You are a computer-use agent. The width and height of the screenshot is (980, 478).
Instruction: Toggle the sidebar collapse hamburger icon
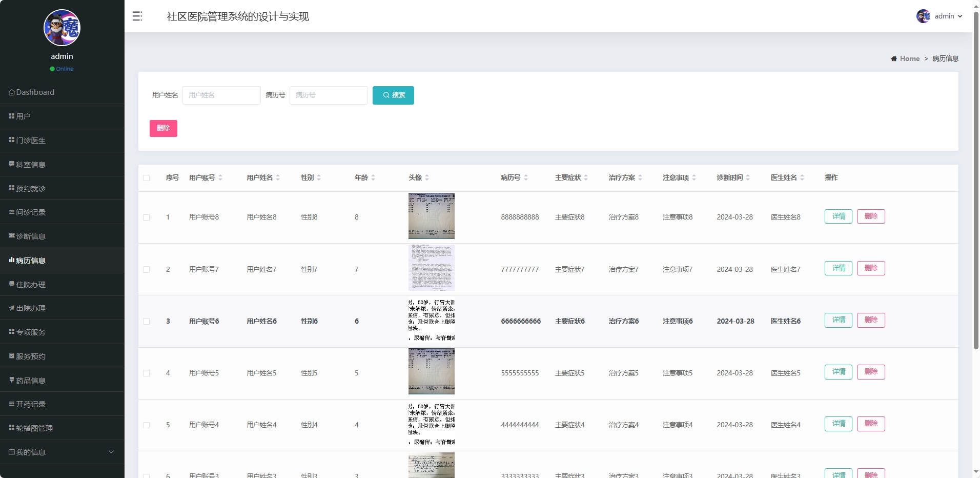(x=137, y=16)
